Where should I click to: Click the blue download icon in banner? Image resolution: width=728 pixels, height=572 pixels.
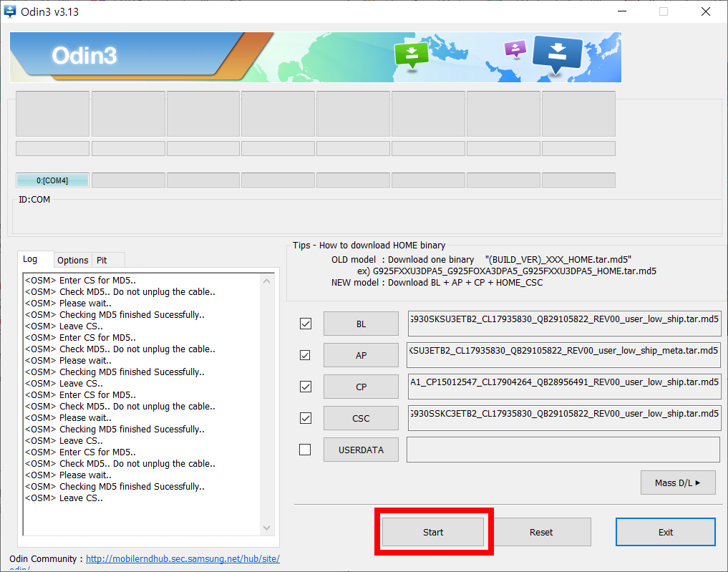tap(557, 55)
